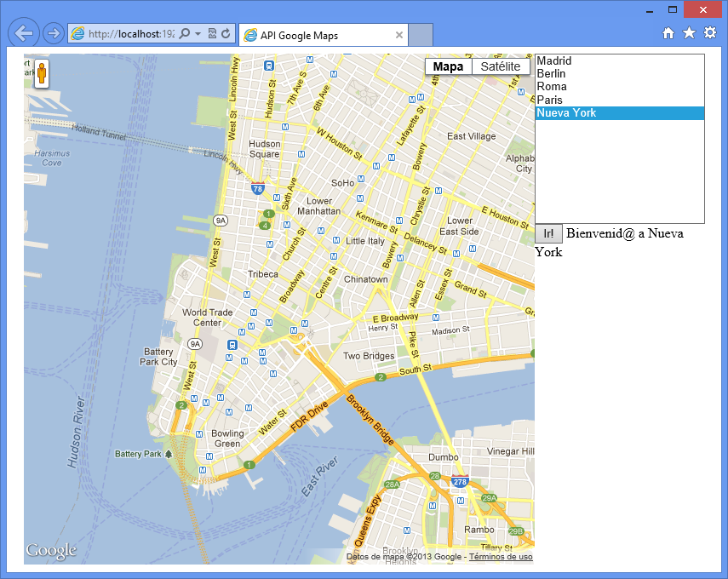728x579 pixels.
Task: Click the Street View Pegman icon
Action: coord(42,74)
